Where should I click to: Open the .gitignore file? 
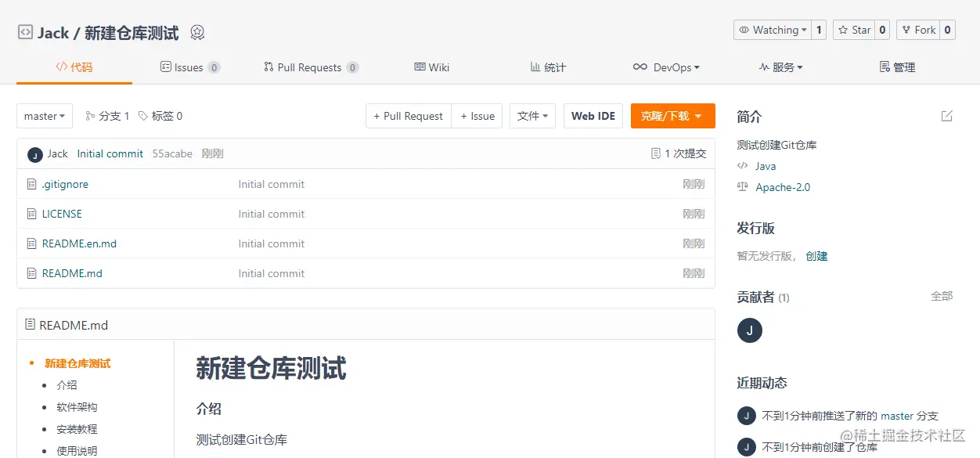coord(65,185)
